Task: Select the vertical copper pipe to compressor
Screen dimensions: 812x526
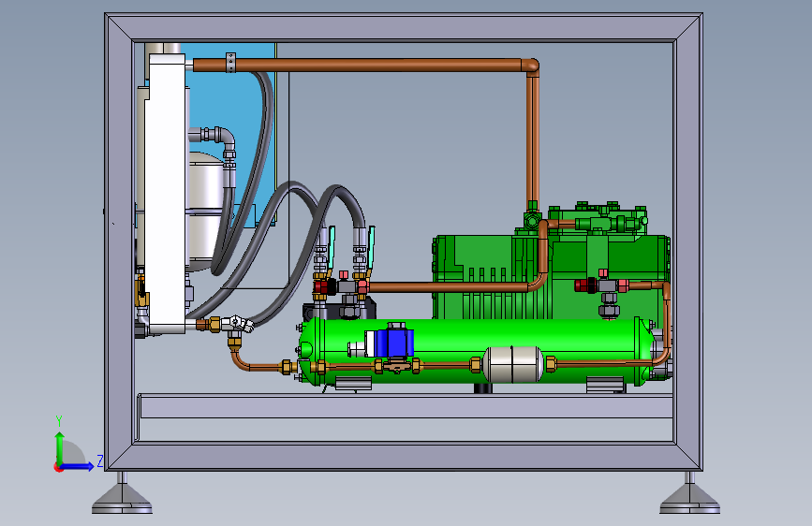Action: coord(533,139)
